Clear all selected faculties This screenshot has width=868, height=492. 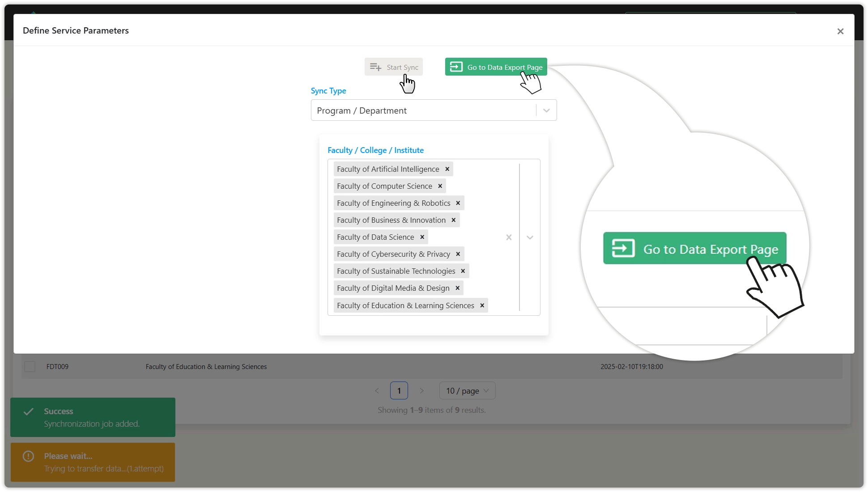(509, 238)
